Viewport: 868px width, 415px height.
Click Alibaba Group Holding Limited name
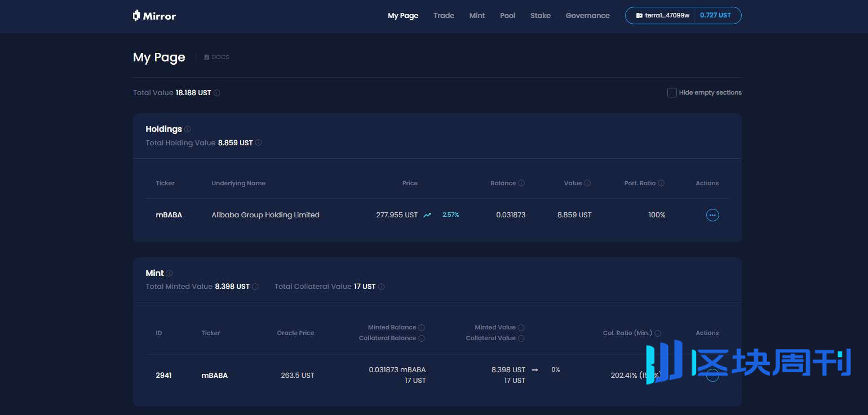[265, 215]
